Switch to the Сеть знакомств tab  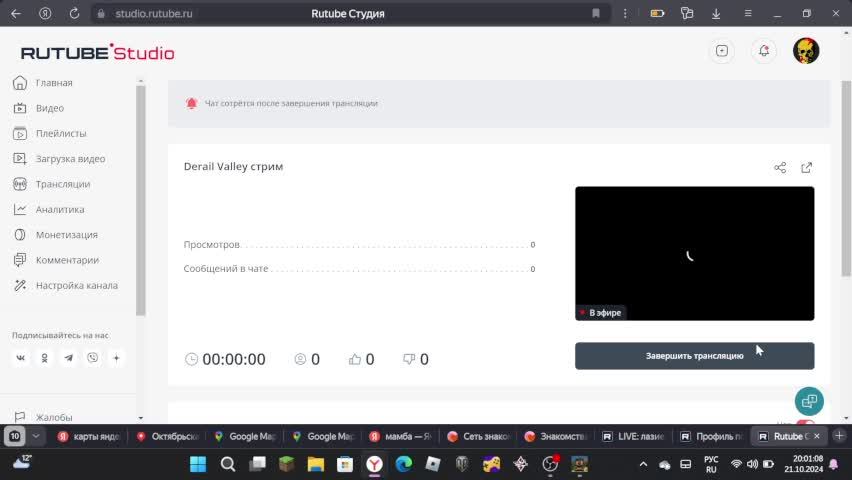(x=479, y=437)
